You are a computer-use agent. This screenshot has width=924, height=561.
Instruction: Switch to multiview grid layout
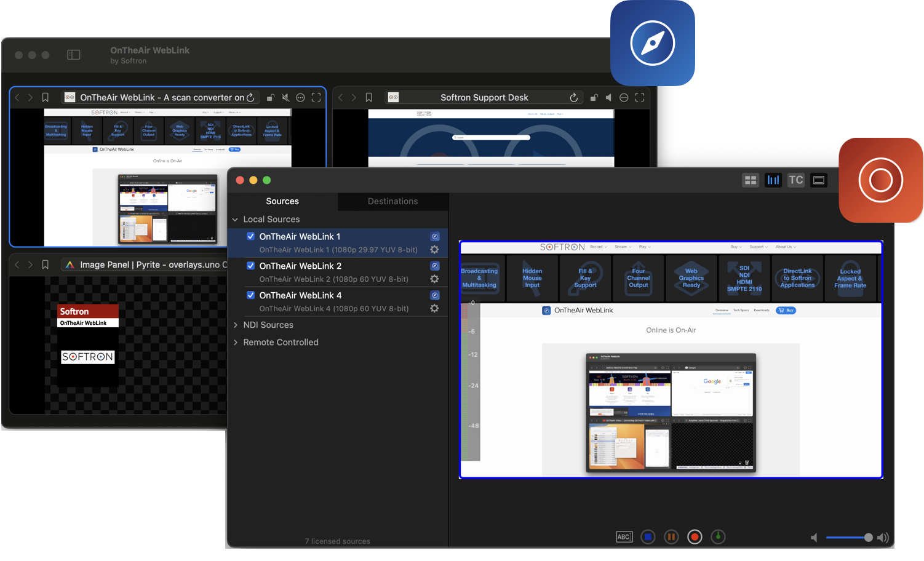751,180
